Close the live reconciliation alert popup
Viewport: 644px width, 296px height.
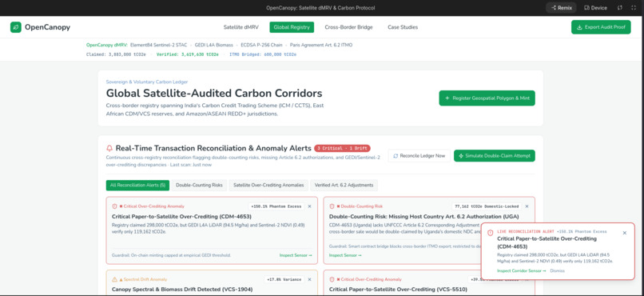625,233
